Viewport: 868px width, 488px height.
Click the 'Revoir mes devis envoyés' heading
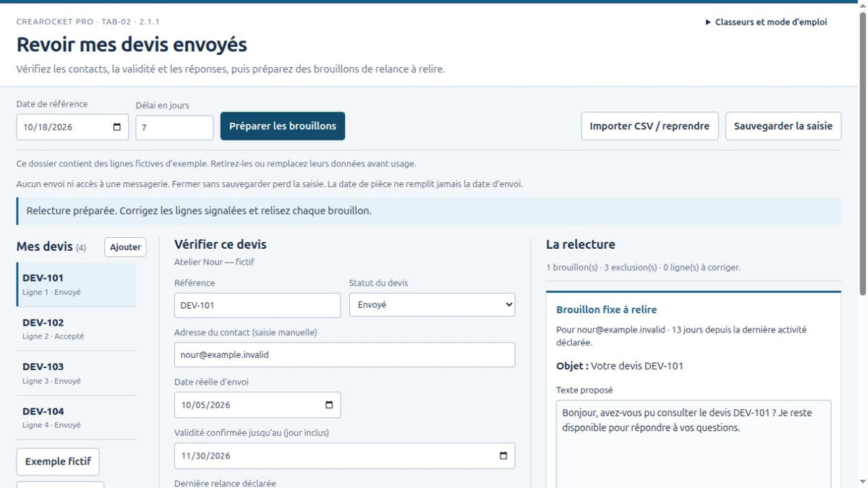(x=132, y=45)
